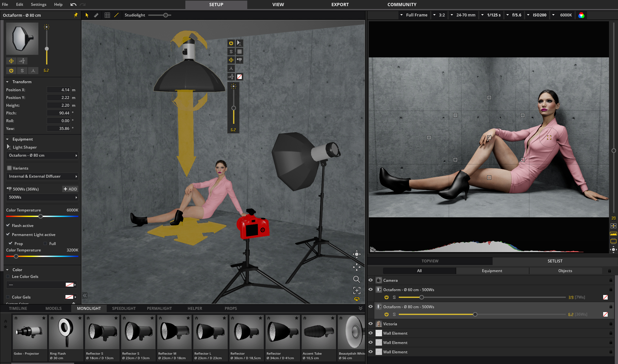Click the flash head icon in viewport overlay
618x364 pixels.
[x=240, y=60]
